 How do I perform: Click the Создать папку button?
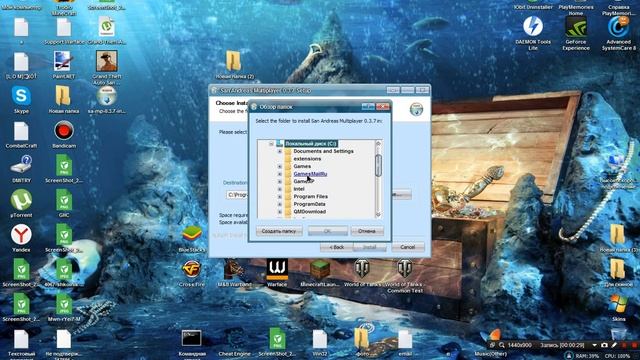point(279,231)
